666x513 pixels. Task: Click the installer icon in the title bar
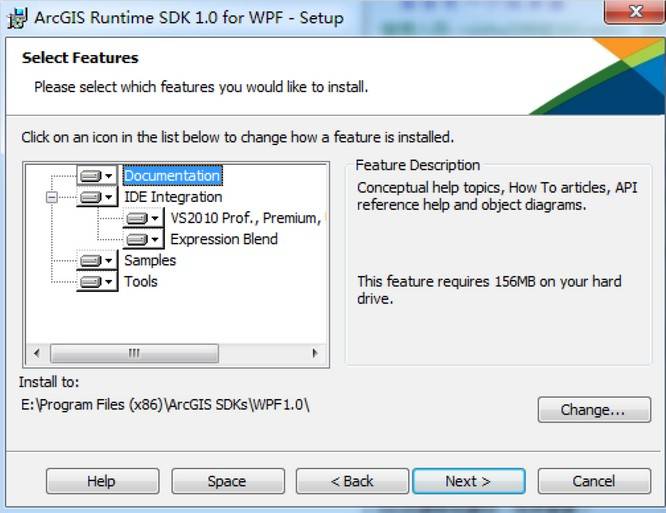point(18,18)
